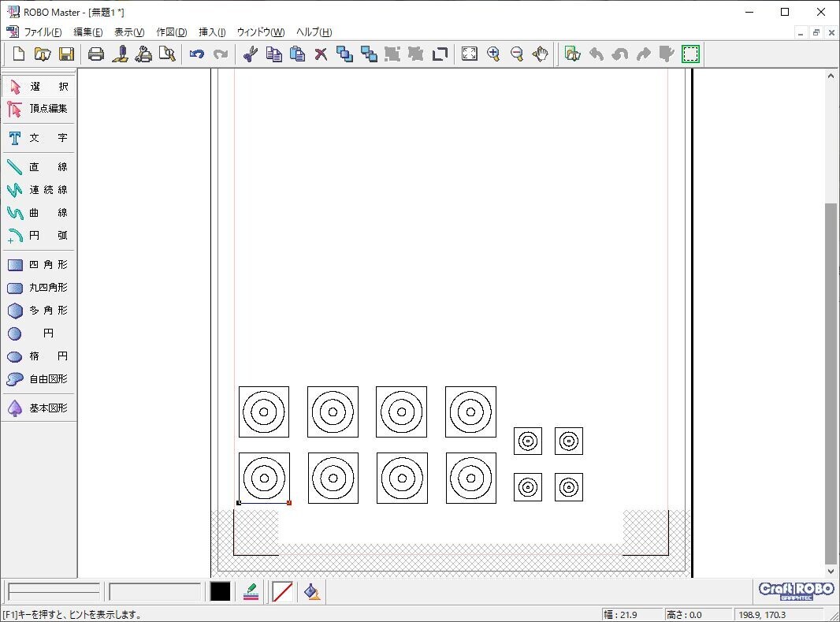Open the 表示(V) menu
The image size is (840, 622).
point(129,32)
